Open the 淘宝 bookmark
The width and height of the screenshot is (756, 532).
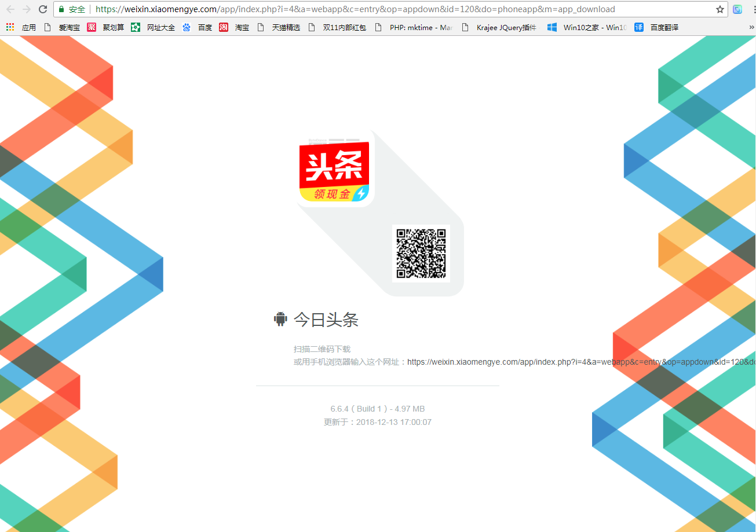click(234, 27)
